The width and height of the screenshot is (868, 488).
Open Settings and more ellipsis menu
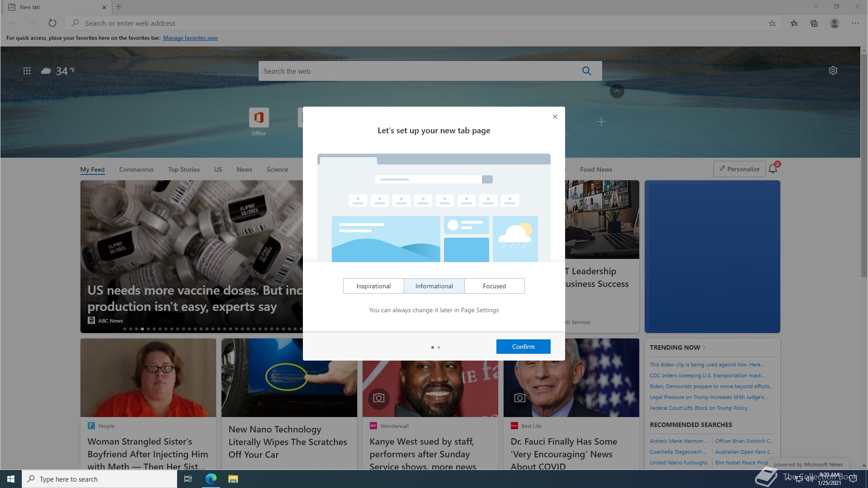[x=855, y=23]
